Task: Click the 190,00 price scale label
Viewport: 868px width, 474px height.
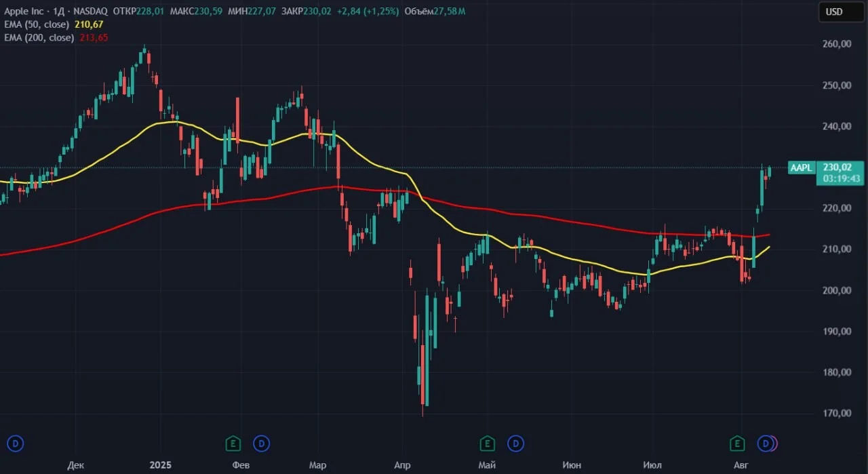Action: point(836,332)
